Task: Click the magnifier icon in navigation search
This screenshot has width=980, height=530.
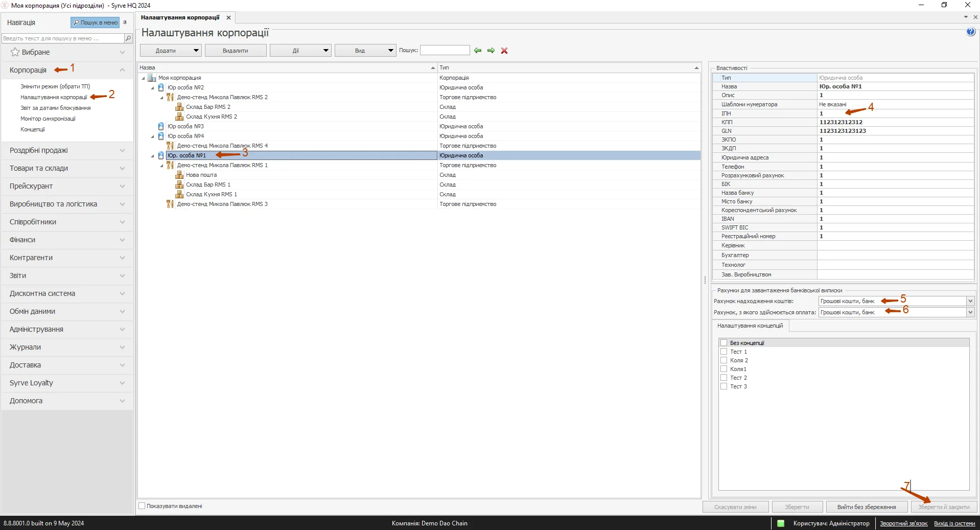Action: coord(128,38)
